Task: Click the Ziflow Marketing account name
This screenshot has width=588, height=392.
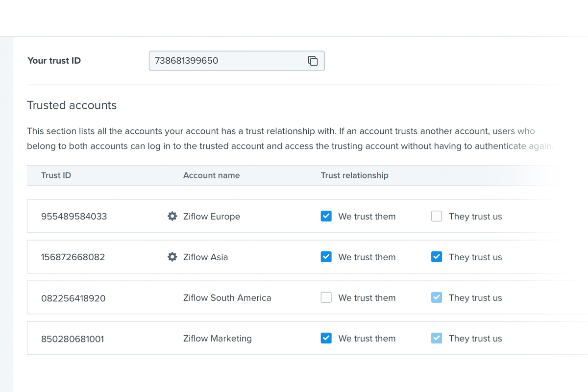Action: [217, 339]
